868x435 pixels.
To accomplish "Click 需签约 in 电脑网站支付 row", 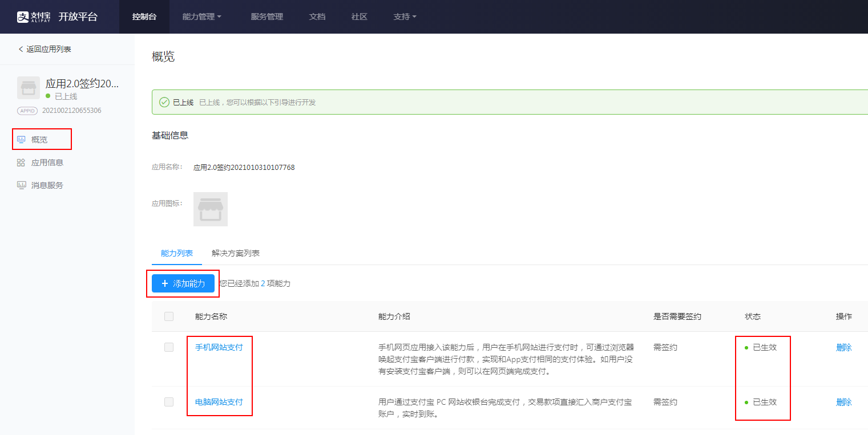I will coord(665,402).
